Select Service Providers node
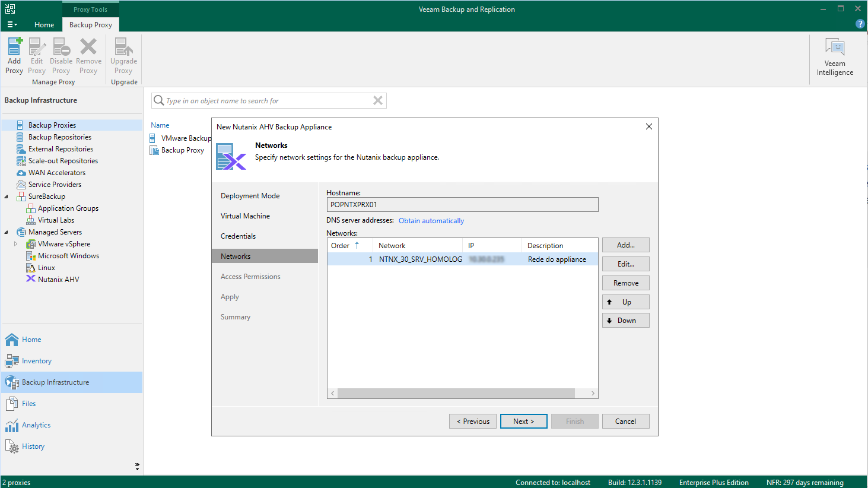This screenshot has height=488, width=868. pos(55,185)
